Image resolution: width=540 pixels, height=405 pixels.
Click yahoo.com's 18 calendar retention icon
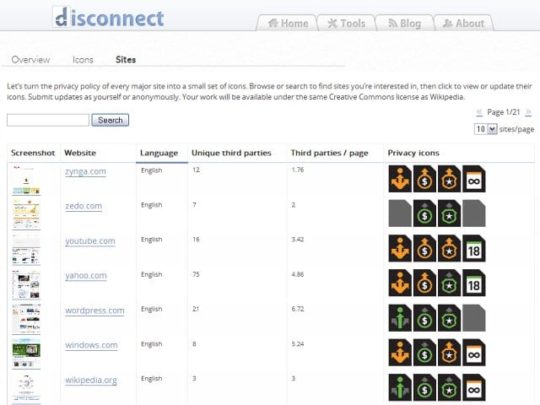[474, 283]
